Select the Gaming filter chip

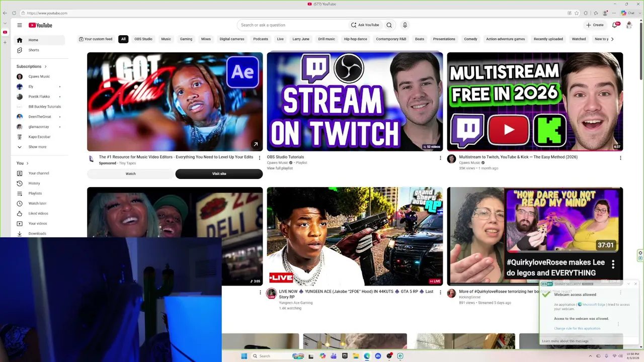point(186,39)
